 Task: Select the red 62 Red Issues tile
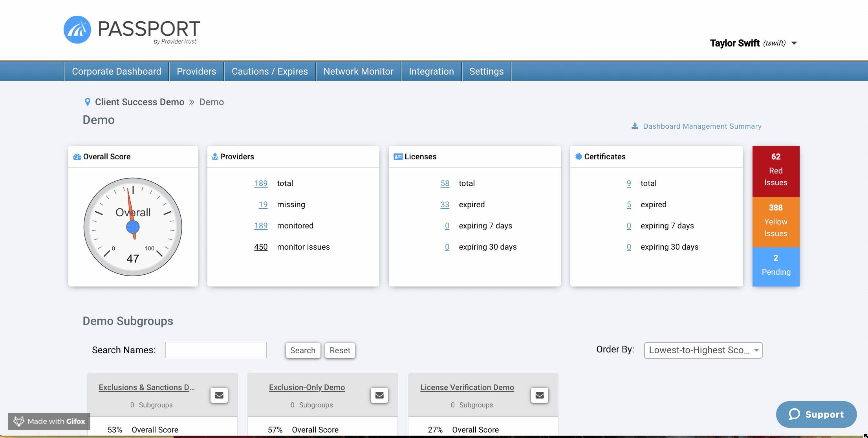[x=776, y=172]
